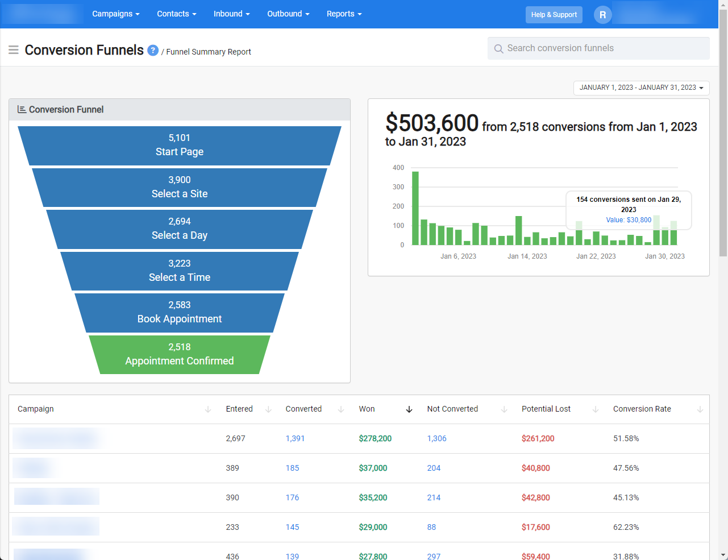Expand the Campaigns menu
728x560 pixels.
(116, 14)
